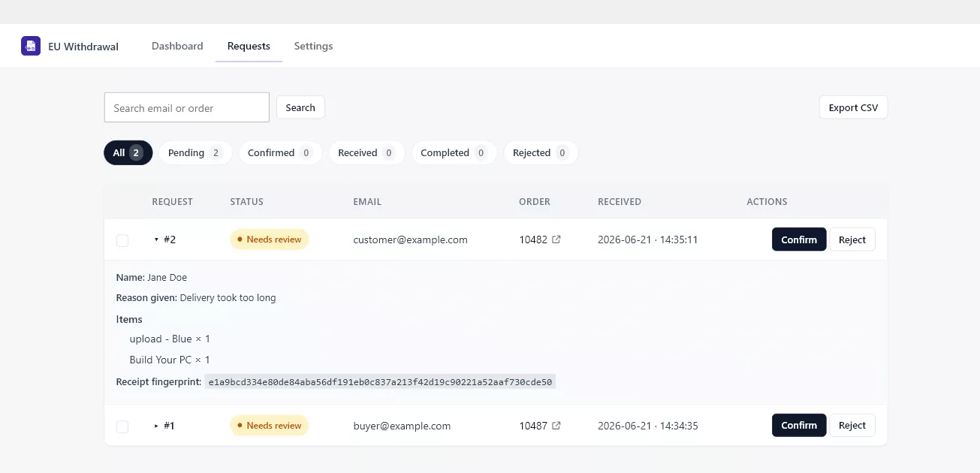Open external link icon for order 10487
The width and height of the screenshot is (980, 473).
click(556, 425)
